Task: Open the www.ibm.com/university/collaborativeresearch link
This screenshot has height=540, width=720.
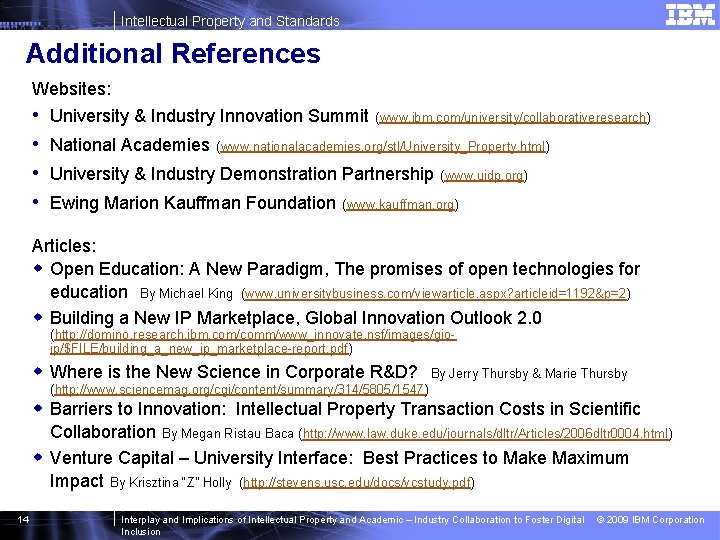Action: pyautogui.click(x=512, y=118)
